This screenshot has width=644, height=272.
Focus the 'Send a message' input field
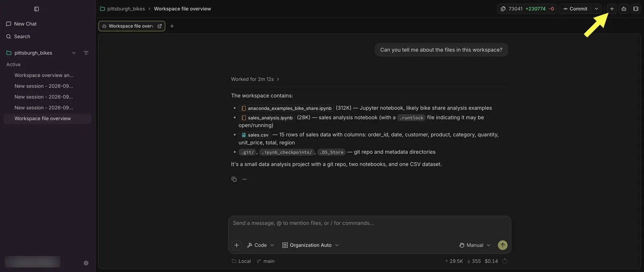click(x=369, y=223)
